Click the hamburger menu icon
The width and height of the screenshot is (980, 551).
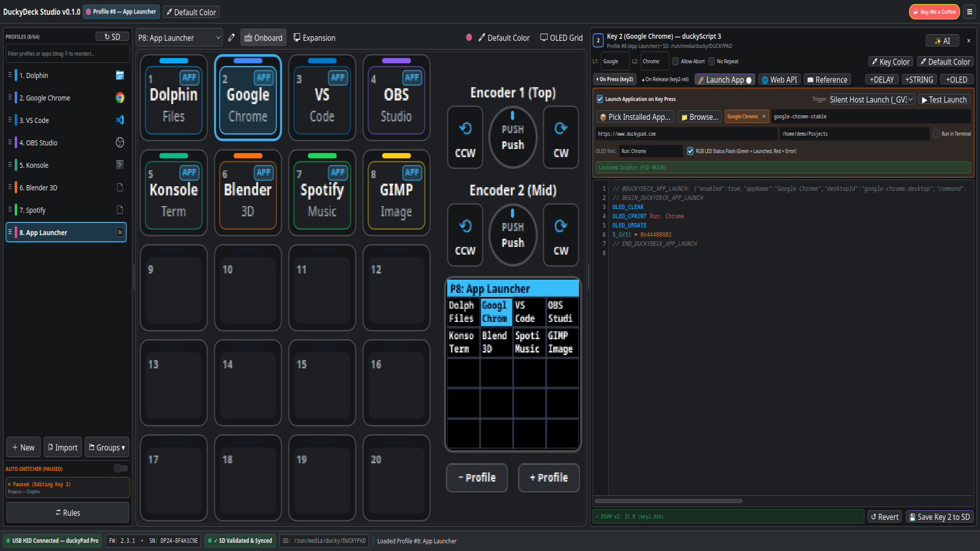click(x=969, y=12)
